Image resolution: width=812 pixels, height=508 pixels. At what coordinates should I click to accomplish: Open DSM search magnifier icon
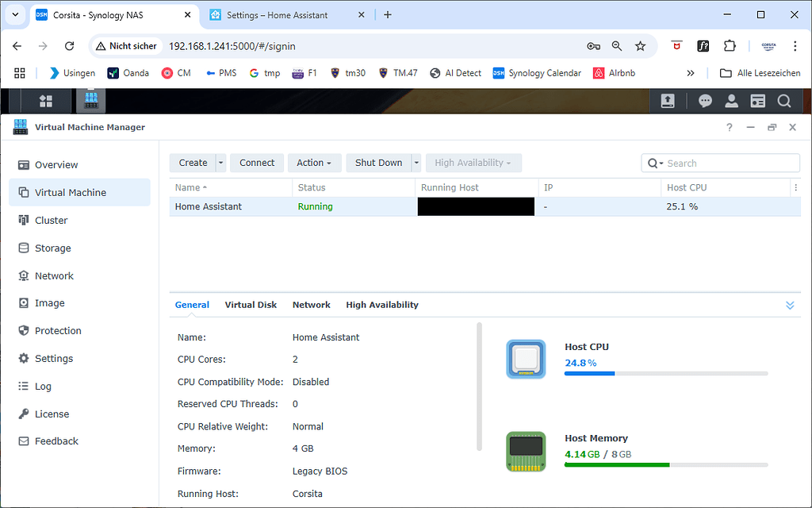(784, 101)
